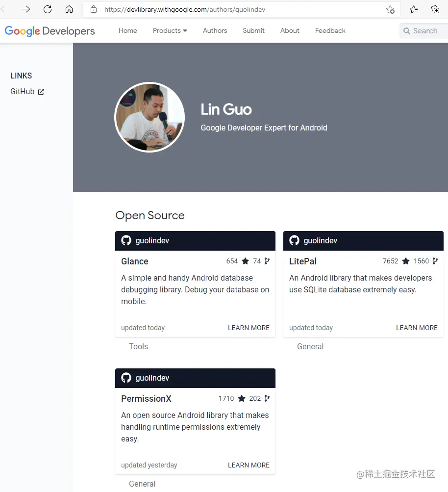Add this page to favorites star-plus icon

(x=390, y=10)
